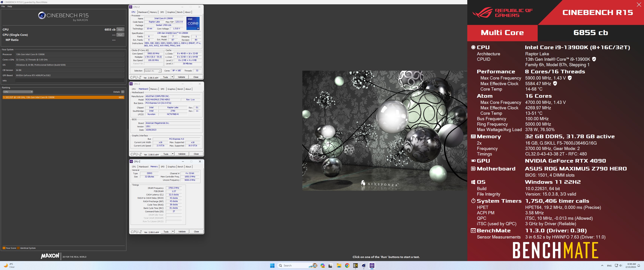This screenshot has height=270, width=644.
Task: Click the ROG Republic of Gamers logo
Action: click(x=502, y=13)
